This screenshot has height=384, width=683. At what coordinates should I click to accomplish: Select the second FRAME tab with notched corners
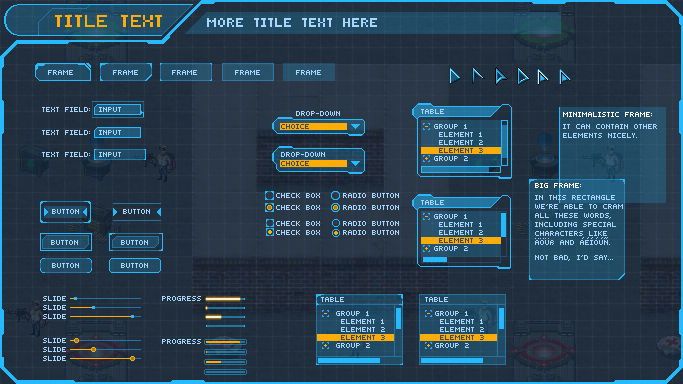(126, 72)
